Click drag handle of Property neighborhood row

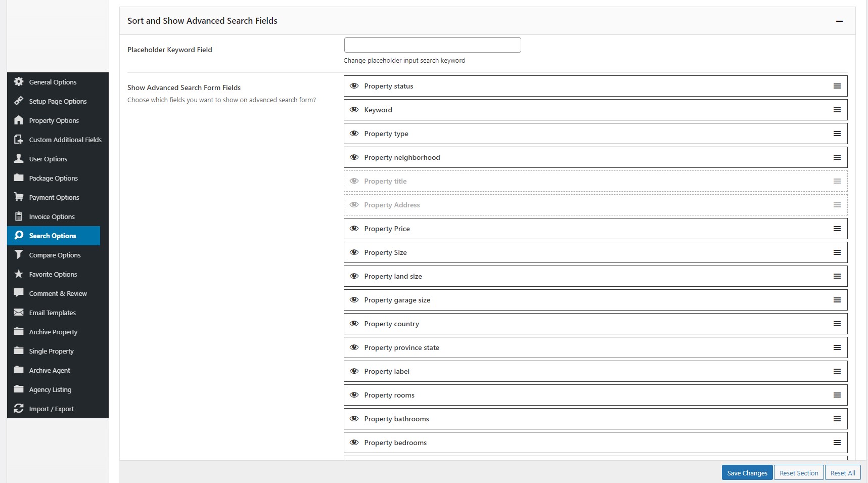[837, 157]
